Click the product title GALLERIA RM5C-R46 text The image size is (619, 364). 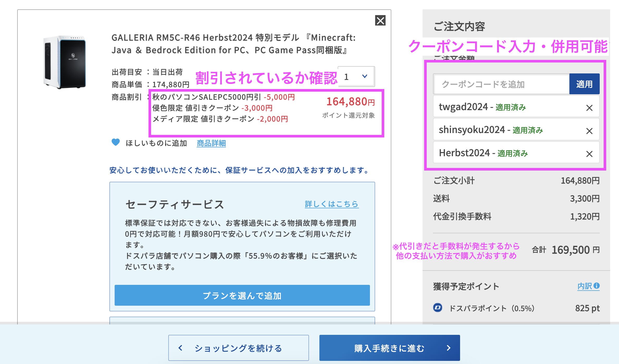pyautogui.click(x=233, y=44)
